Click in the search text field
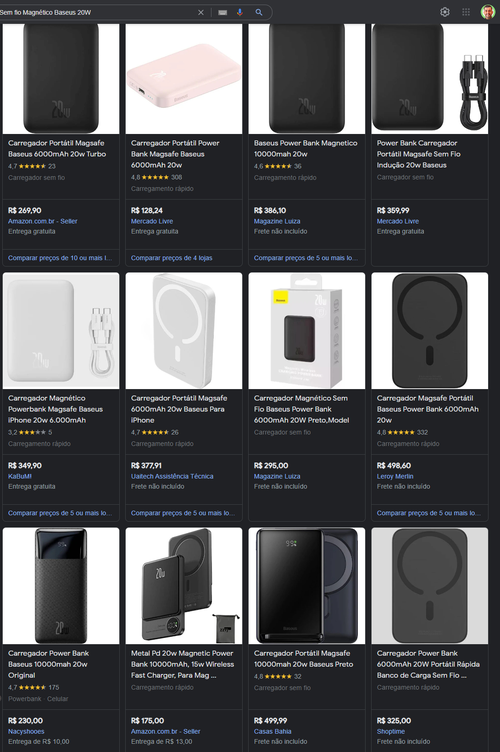Image resolution: width=500 pixels, height=752 pixels. (96, 12)
